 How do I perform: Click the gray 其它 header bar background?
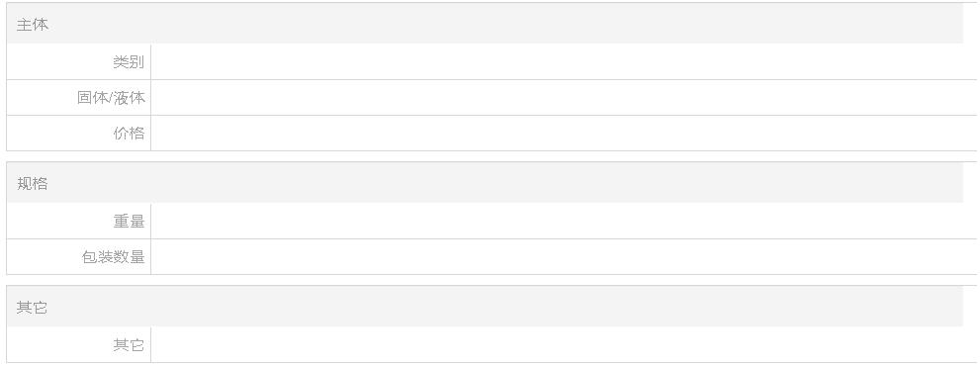click(485, 307)
